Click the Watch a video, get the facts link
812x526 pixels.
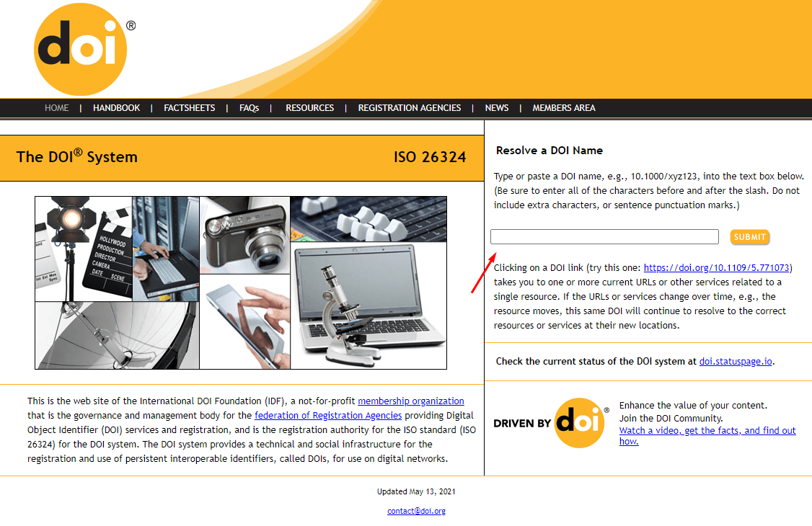tap(707, 435)
